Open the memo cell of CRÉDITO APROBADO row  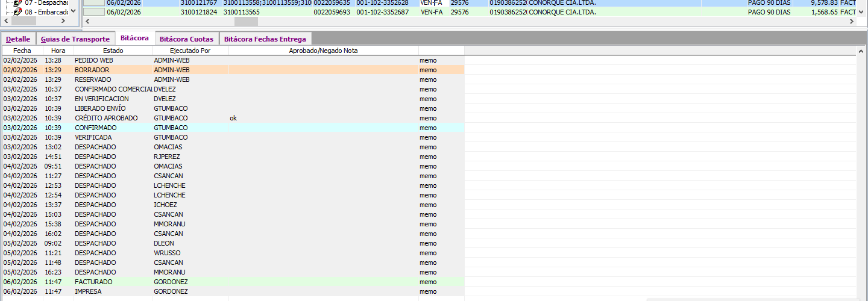pos(428,118)
